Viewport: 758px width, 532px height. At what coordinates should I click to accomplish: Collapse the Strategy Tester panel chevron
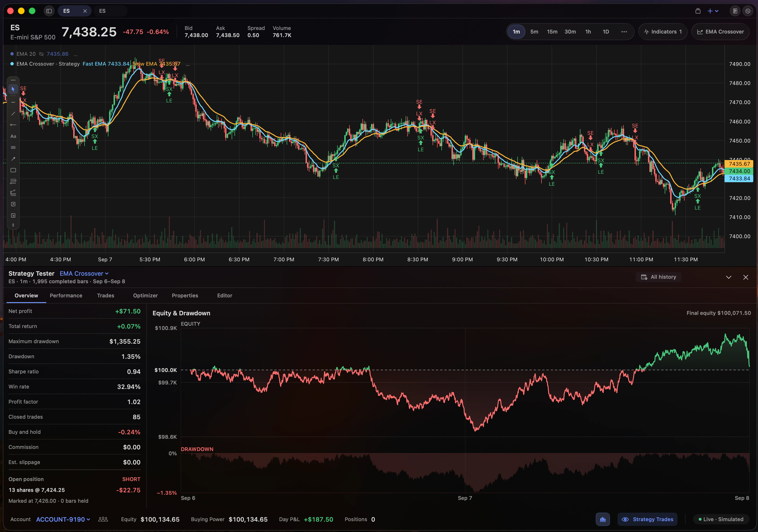pos(728,277)
